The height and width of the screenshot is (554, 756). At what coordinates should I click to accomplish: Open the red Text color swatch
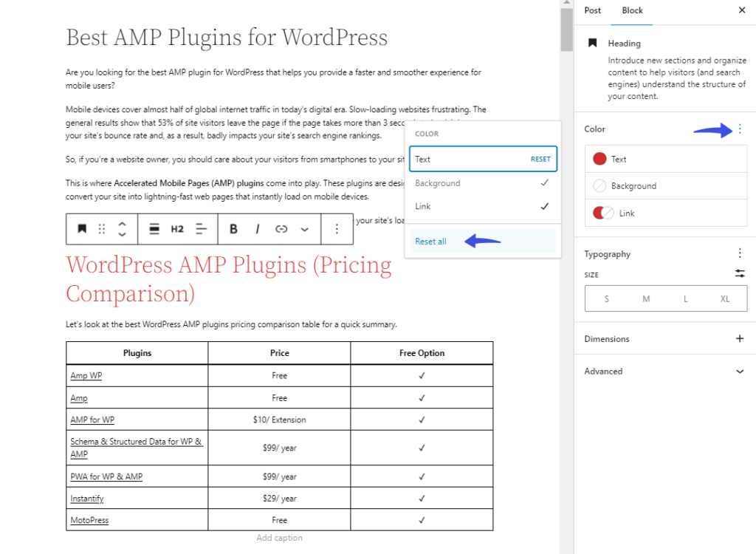pos(599,159)
